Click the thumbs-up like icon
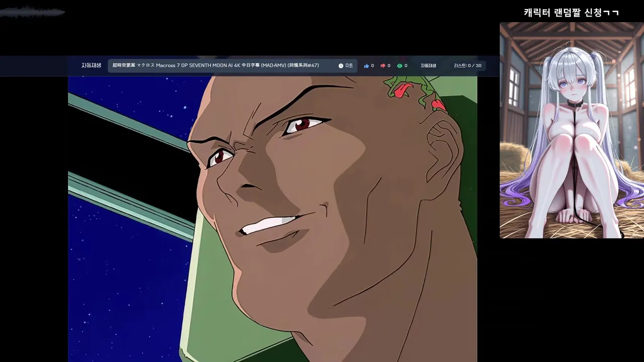 click(x=366, y=66)
